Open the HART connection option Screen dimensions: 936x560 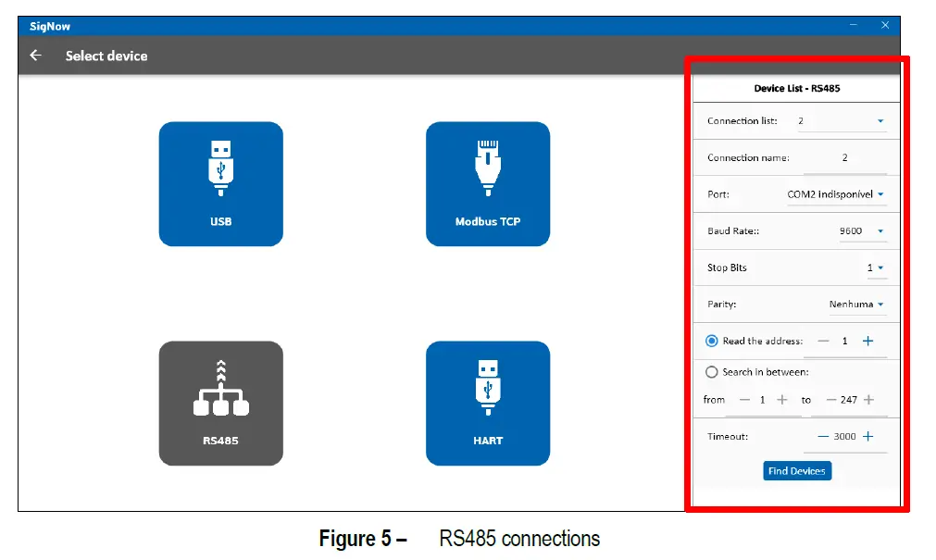pos(488,403)
